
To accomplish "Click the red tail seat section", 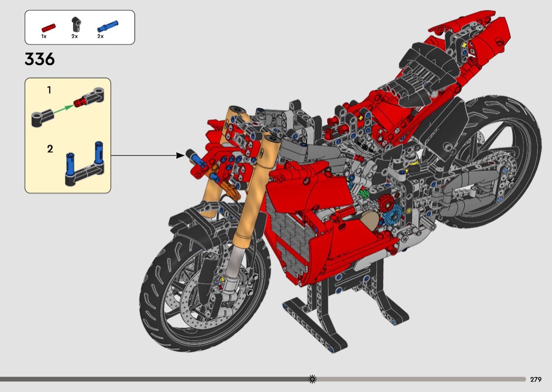I will click(x=473, y=37).
